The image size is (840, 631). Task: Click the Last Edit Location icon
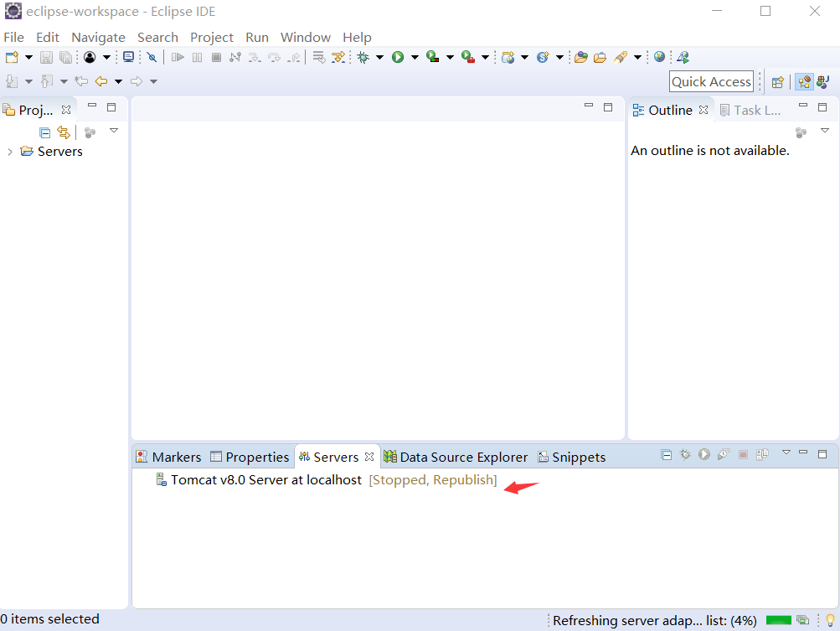(x=81, y=81)
